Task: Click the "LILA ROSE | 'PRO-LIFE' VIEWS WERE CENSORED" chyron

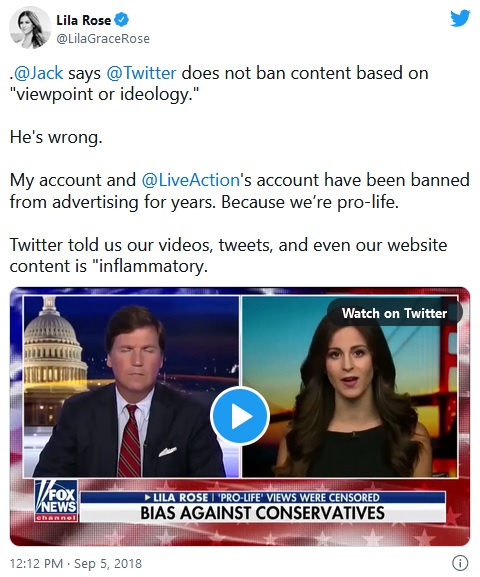Action: [x=262, y=498]
